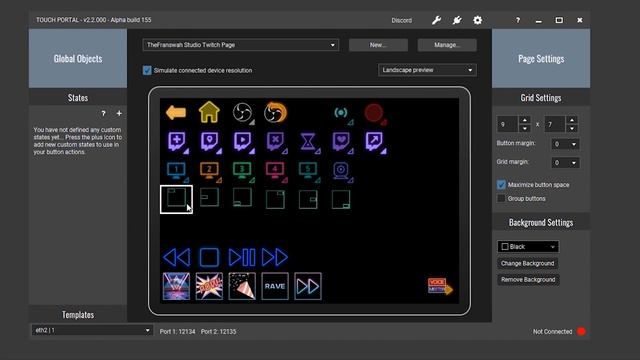Click the purple Twitch arrow share icon
Viewport: 640px width, 360px height.
pos(374,142)
